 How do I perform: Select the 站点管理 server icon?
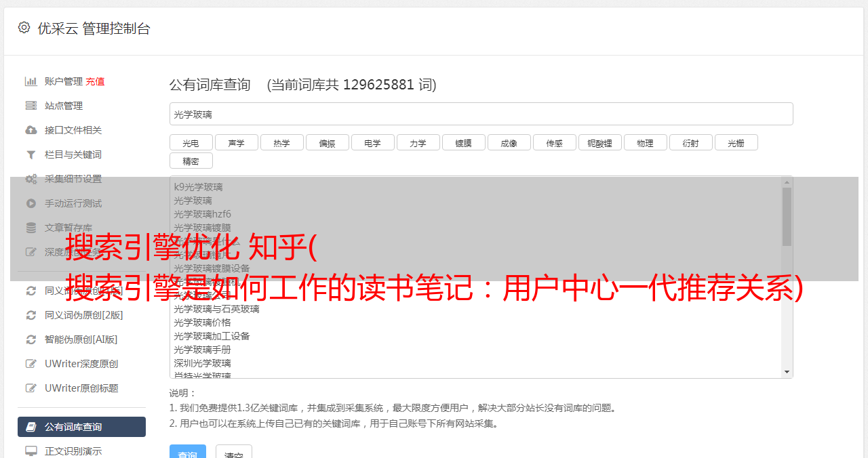coord(31,106)
